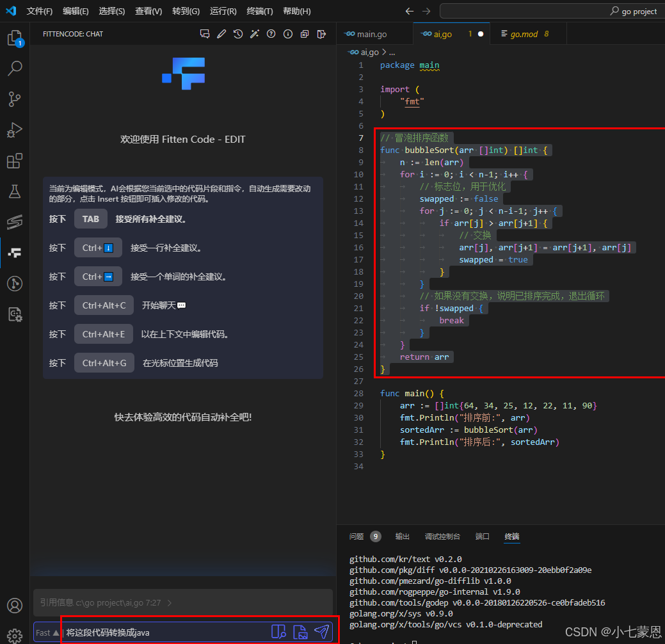
Task: Click the chat history clock icon
Action: [x=238, y=34]
